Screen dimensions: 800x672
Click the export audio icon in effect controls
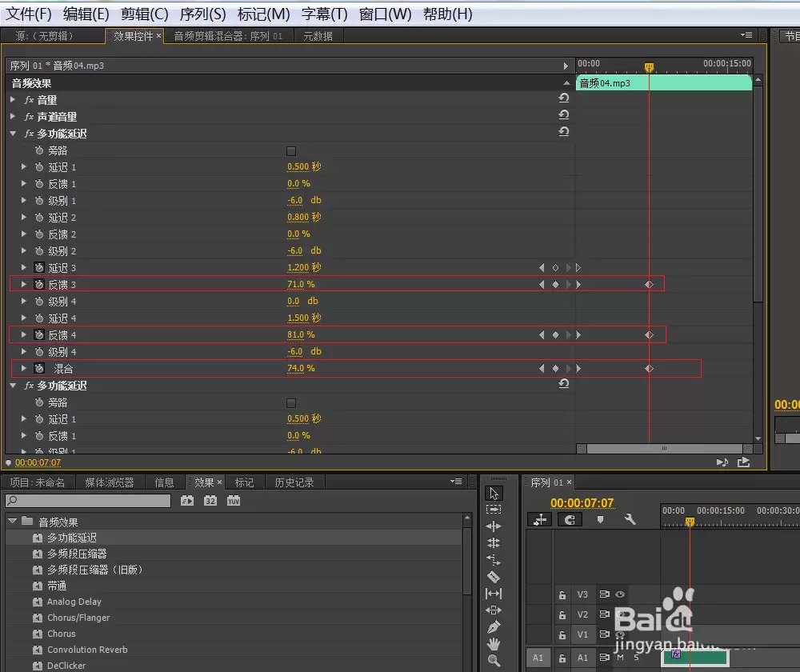(743, 462)
